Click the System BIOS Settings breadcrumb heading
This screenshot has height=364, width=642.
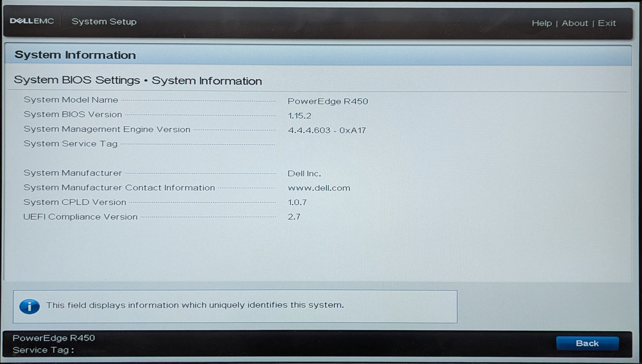(138, 81)
